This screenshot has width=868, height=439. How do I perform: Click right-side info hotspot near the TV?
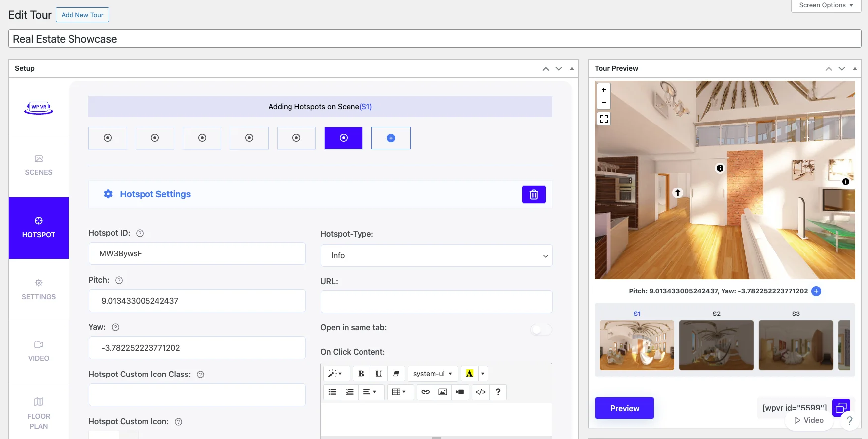tap(846, 182)
